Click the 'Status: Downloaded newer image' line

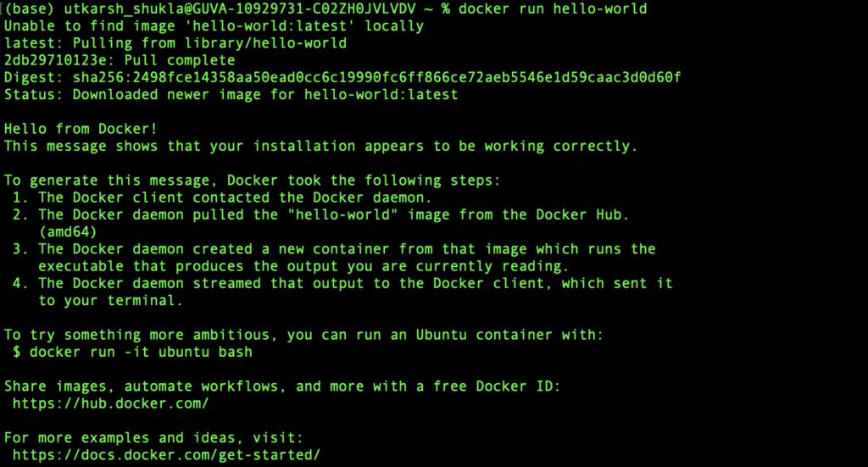231,95
